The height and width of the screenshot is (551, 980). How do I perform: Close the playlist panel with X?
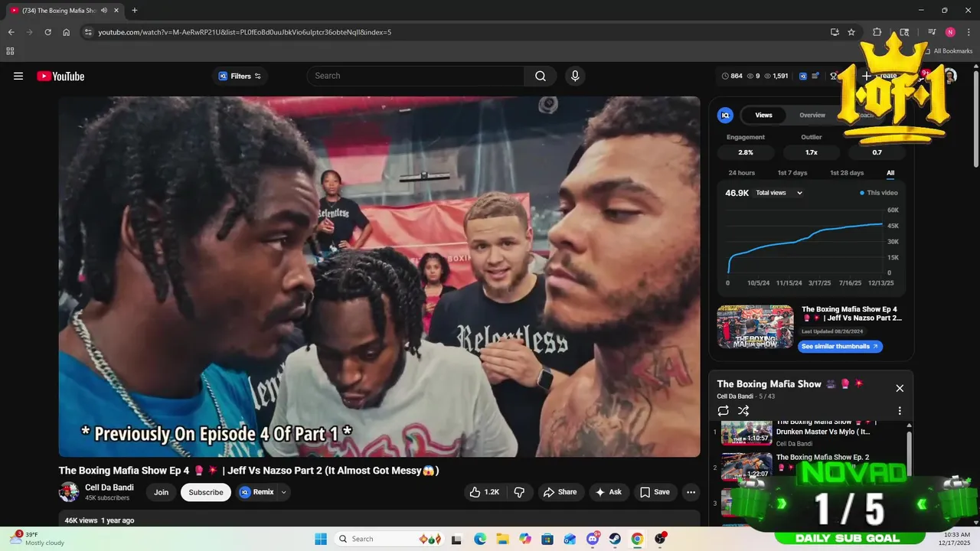click(x=900, y=388)
